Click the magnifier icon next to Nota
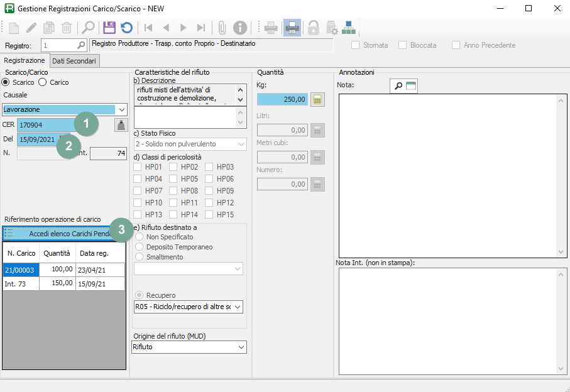The height and width of the screenshot is (392, 570). pos(398,86)
